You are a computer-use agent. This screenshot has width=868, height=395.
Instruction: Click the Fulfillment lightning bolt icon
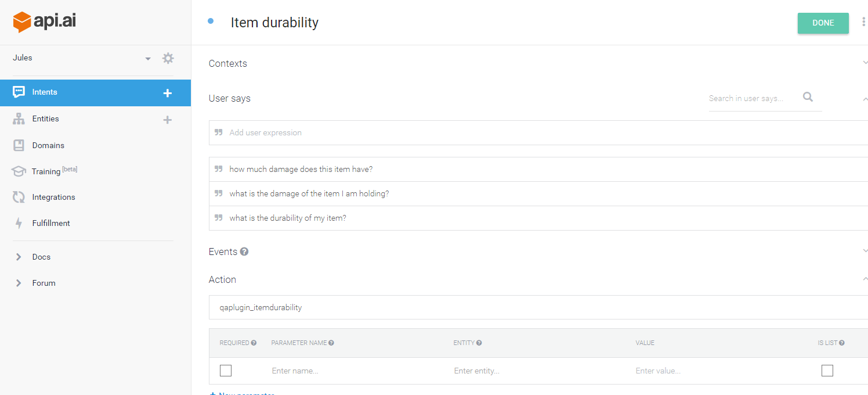point(19,224)
